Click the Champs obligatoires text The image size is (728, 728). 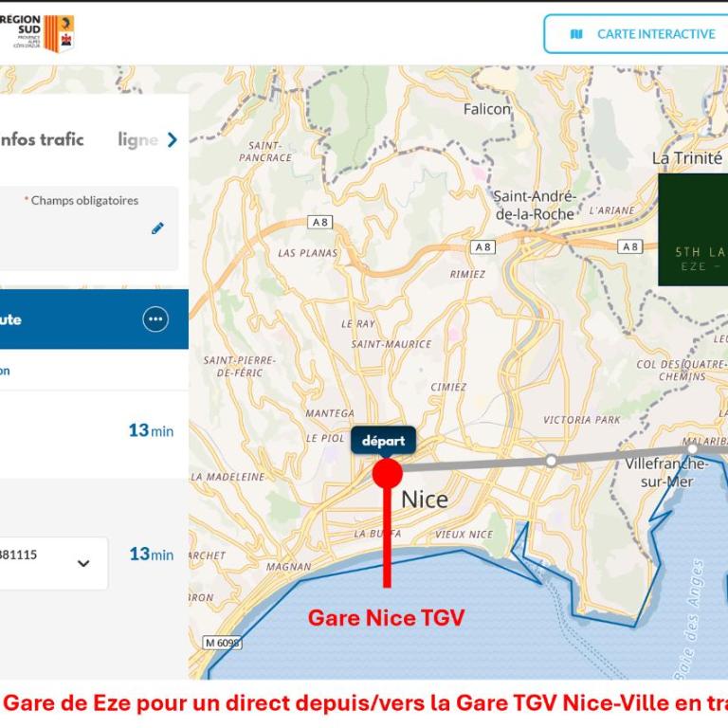[84, 201]
